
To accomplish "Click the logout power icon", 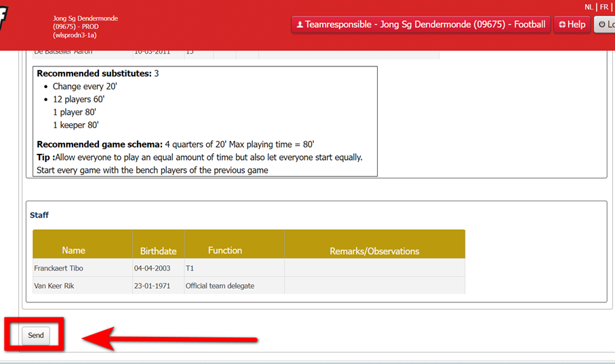I will tap(601, 25).
